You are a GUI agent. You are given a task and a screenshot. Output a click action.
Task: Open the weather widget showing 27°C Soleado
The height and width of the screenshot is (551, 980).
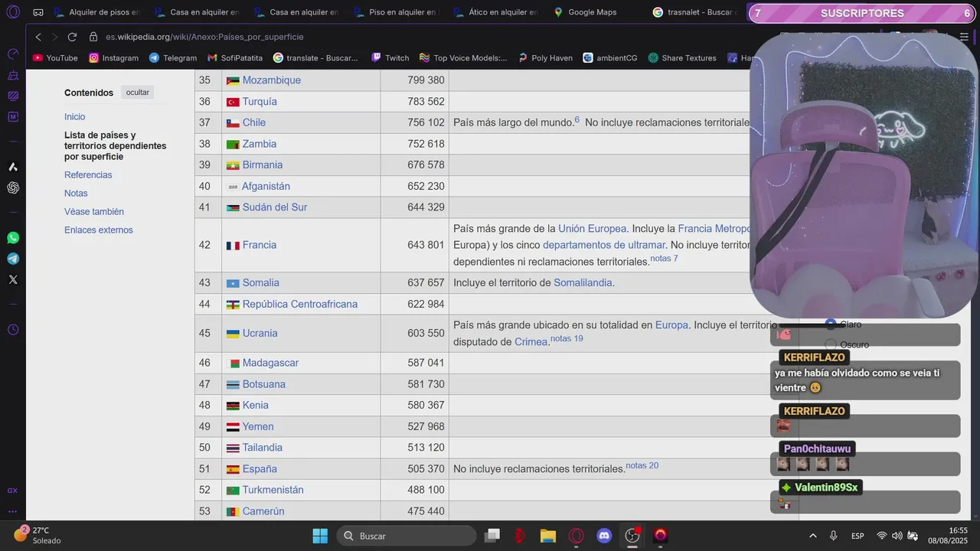click(x=38, y=536)
